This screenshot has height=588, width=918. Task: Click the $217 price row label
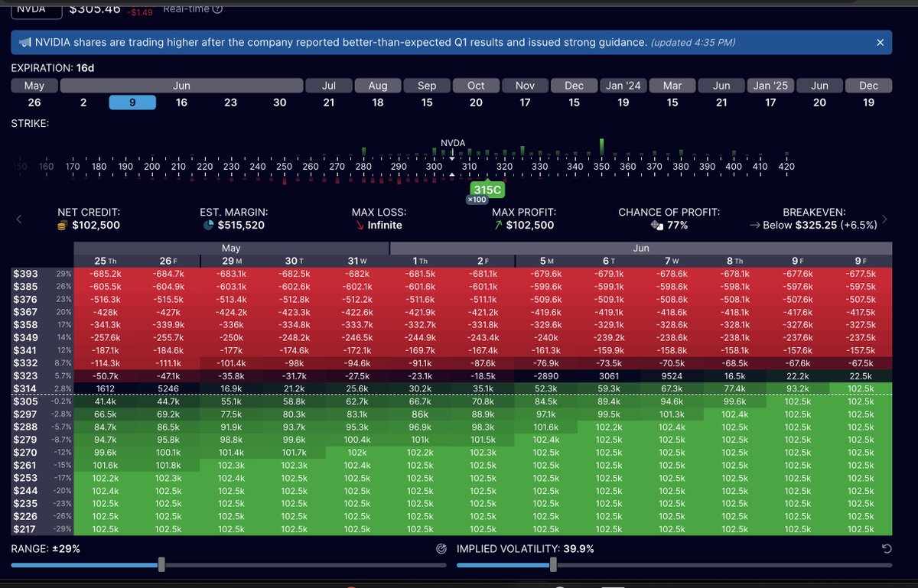tap(24, 528)
